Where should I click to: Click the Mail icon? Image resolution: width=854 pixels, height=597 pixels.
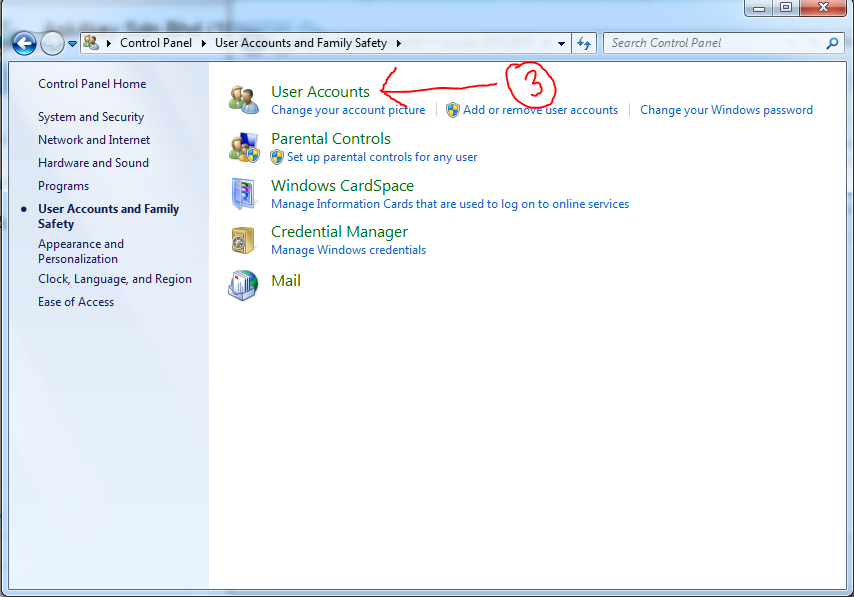click(243, 285)
